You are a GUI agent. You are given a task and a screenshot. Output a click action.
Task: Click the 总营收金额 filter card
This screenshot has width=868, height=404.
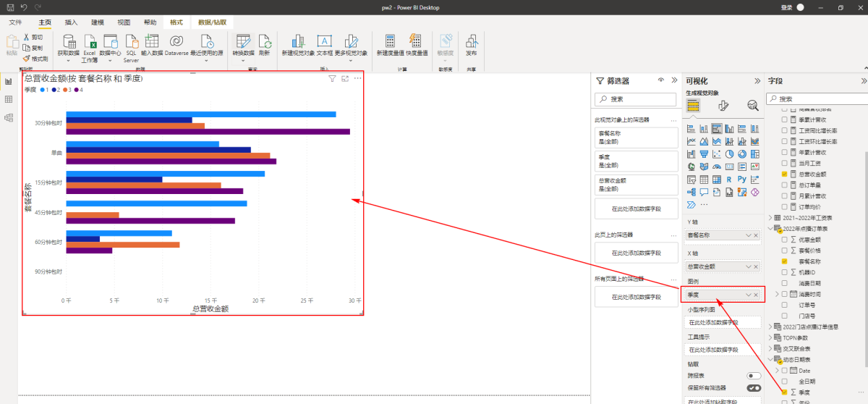tap(637, 185)
